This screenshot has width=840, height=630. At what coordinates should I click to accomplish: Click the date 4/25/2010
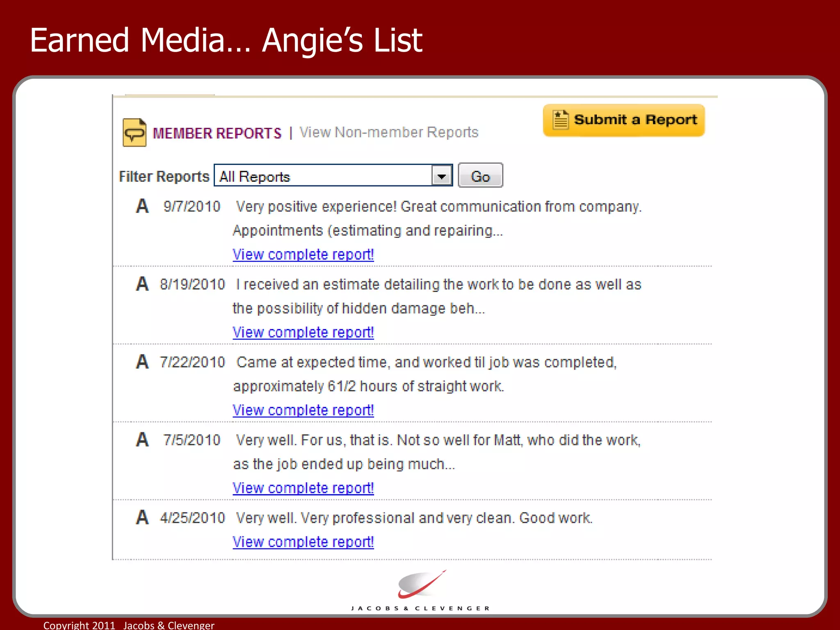(192, 518)
